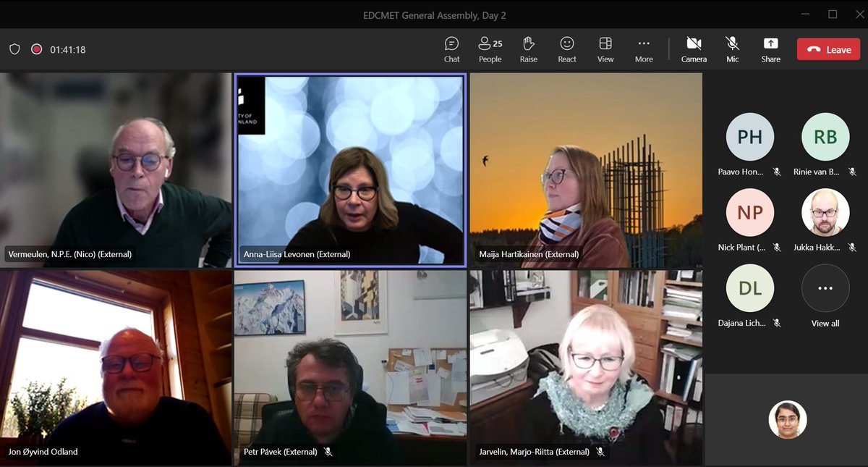The image size is (868, 467).
Task: Click Jukka Hakk... profile photo avatar
Action: pyautogui.click(x=825, y=213)
